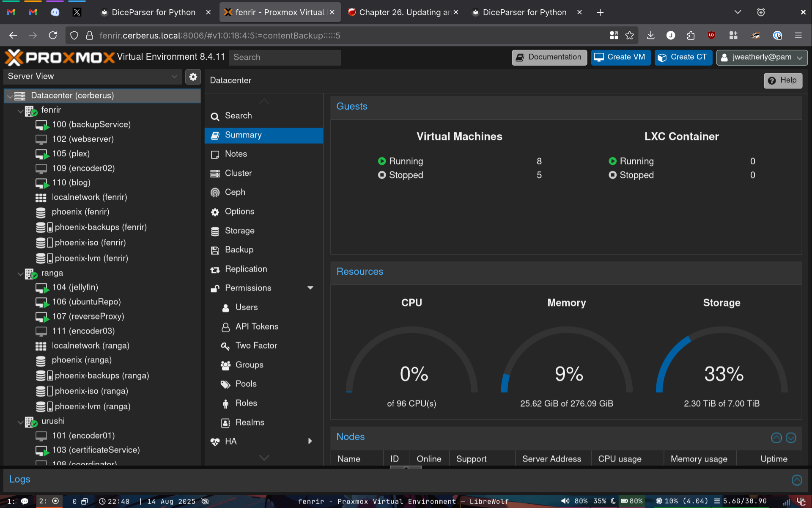
Task: Open the Users menu item
Action: point(264,308)
